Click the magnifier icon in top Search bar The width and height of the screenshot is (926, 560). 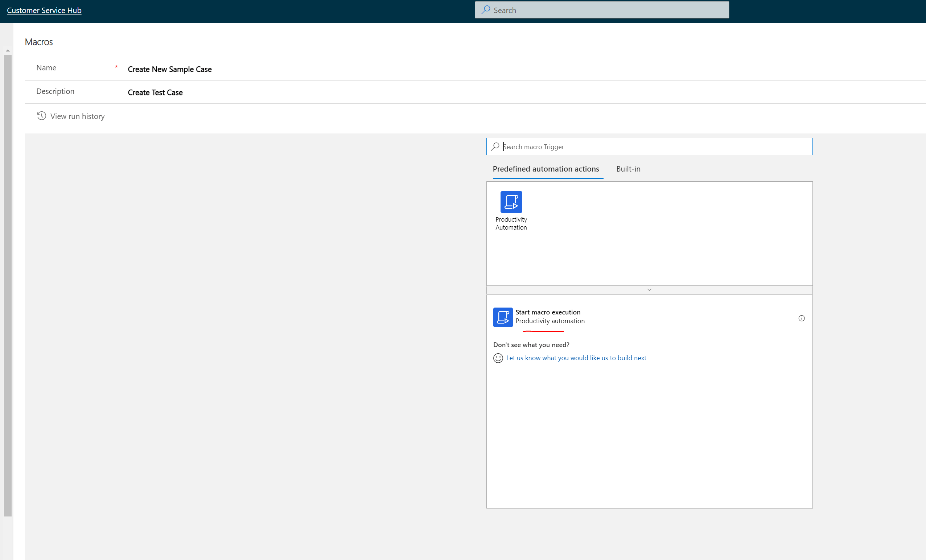(x=486, y=10)
